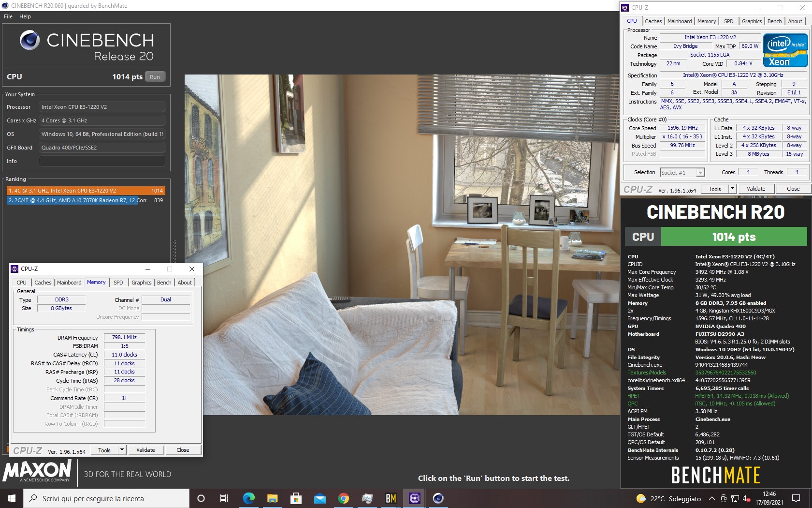Click Close button in top-right CPU-Z

pyautogui.click(x=793, y=189)
